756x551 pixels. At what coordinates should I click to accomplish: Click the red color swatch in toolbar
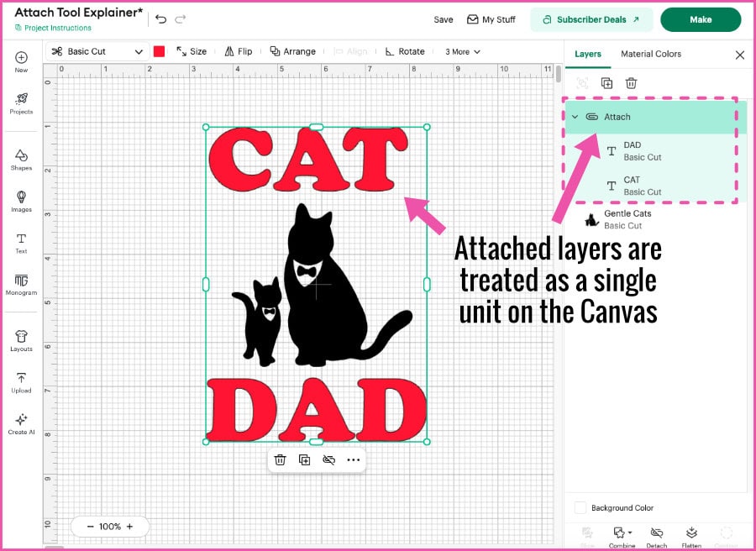coord(159,51)
